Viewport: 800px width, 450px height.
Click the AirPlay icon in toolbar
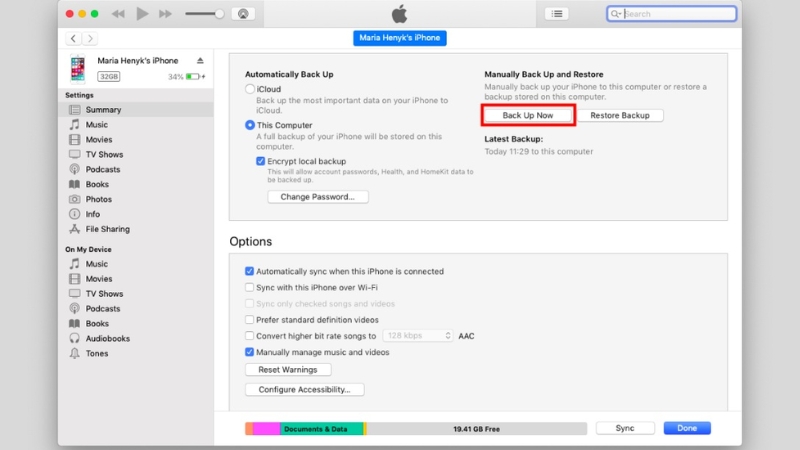[x=243, y=14]
